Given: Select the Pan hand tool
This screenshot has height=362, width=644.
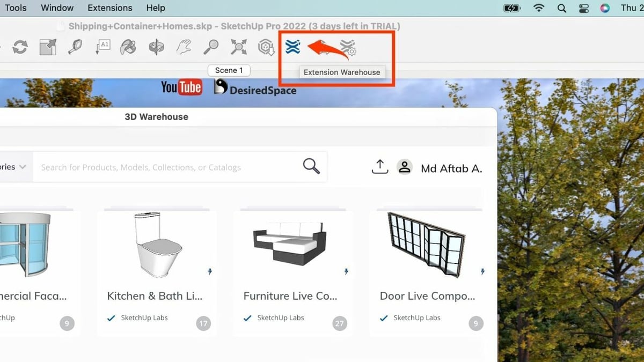Looking at the screenshot, I should 184,47.
